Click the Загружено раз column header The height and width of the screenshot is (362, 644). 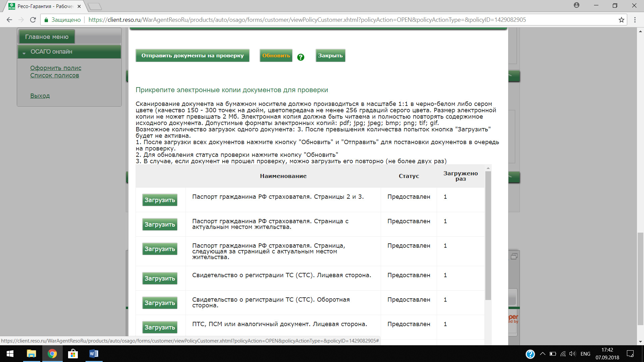461,176
